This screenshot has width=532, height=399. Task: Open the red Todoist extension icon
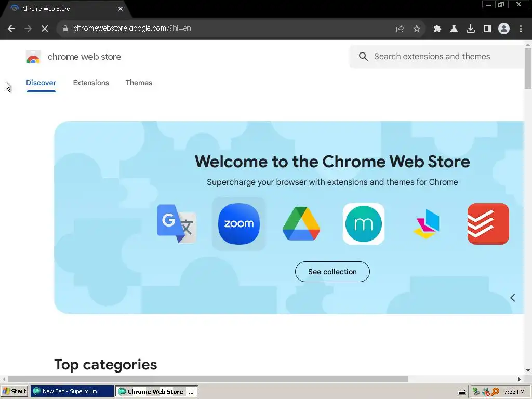tap(488, 223)
